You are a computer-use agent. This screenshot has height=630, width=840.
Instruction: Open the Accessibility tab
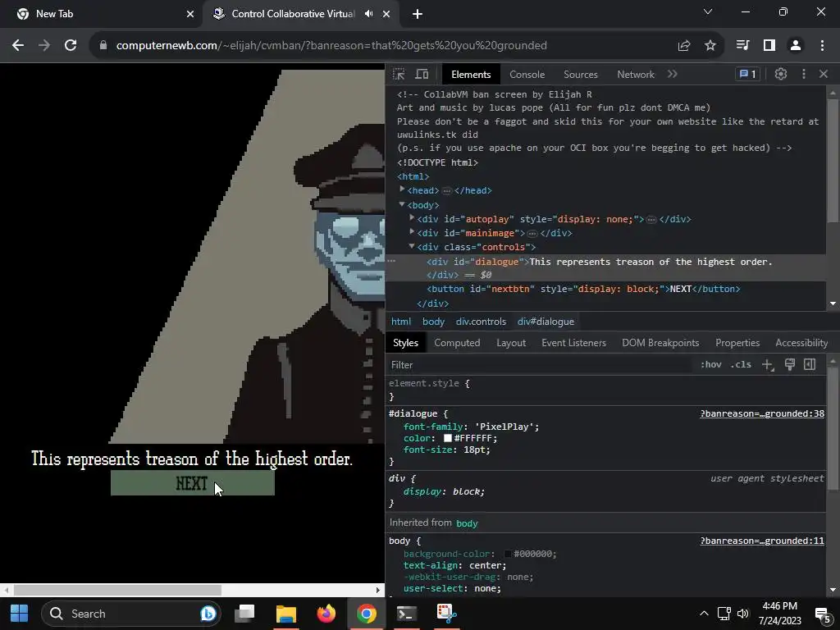coord(801,343)
